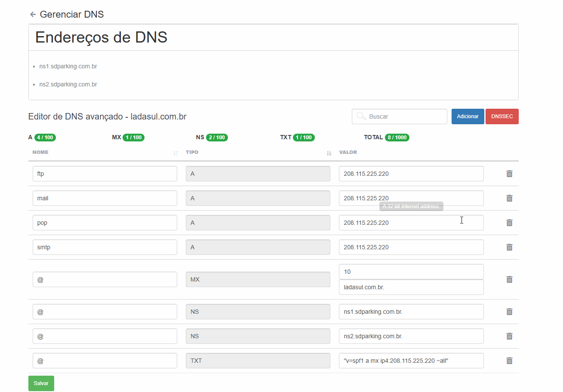Click the MX priority field showing 10
This screenshot has height=392, width=563.
tap(411, 272)
